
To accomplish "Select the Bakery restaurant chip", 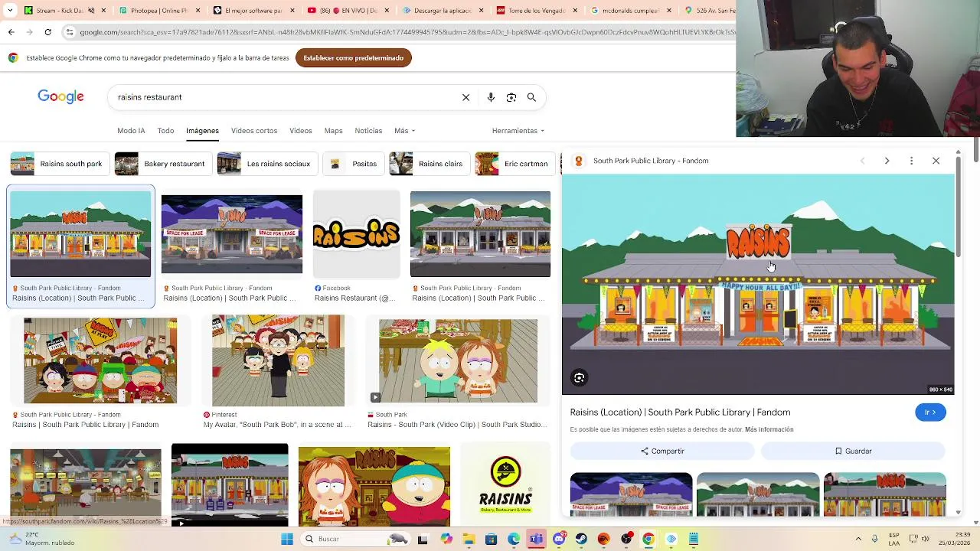I will [x=162, y=164].
